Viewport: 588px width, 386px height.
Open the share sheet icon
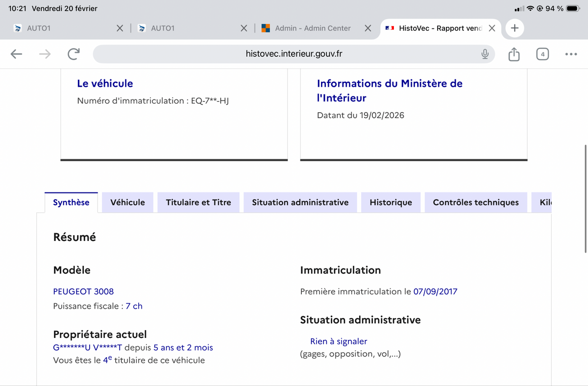pyautogui.click(x=514, y=54)
